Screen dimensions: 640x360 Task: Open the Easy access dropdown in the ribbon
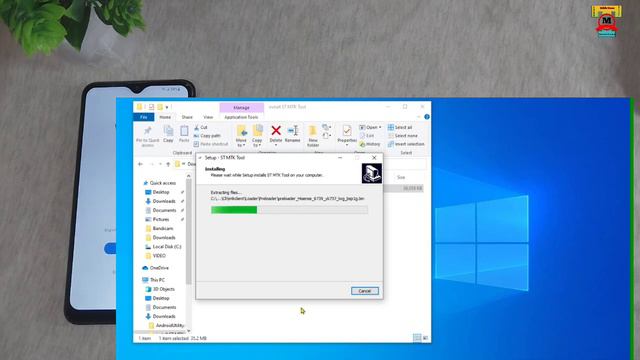[327, 136]
